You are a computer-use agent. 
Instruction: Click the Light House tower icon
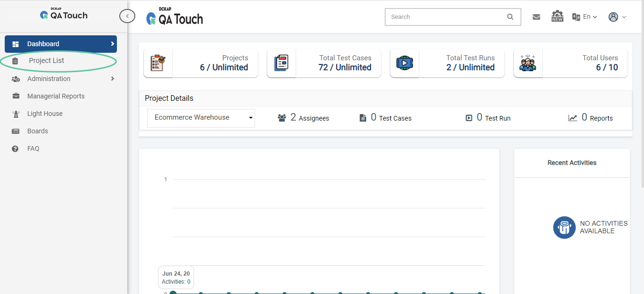pyautogui.click(x=16, y=114)
